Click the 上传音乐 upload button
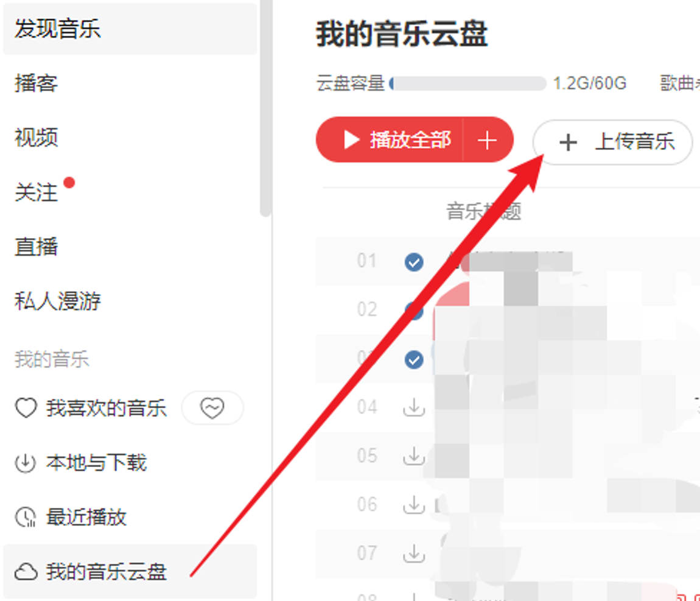Image resolution: width=700 pixels, height=601 pixels. 612,142
